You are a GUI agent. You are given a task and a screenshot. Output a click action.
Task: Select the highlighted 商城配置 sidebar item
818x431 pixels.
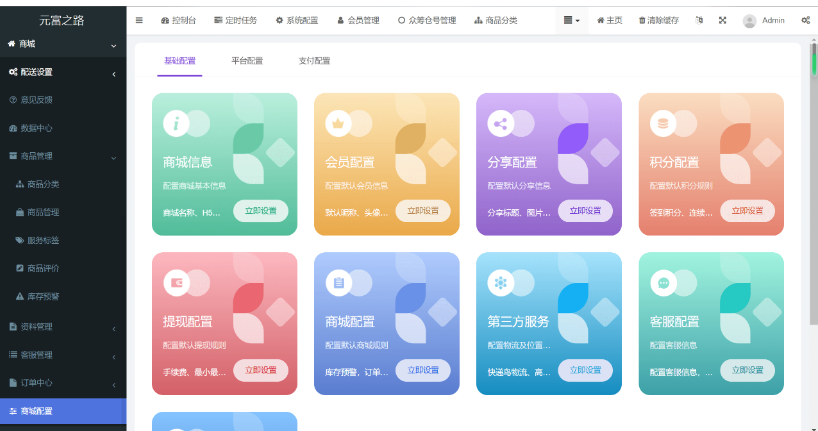[63, 411]
